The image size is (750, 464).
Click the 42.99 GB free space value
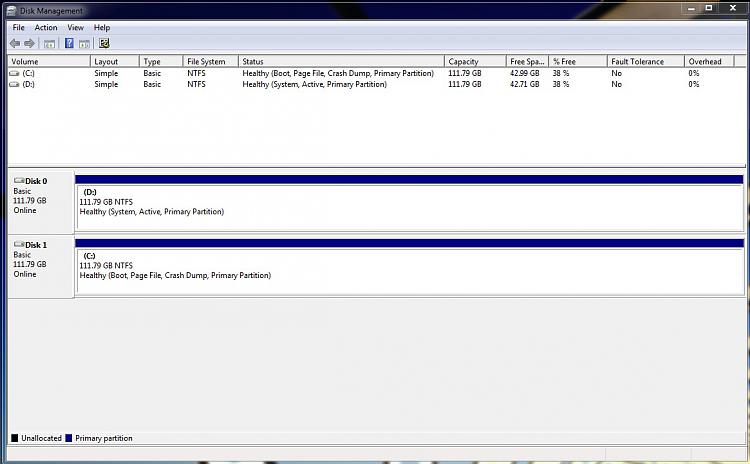coord(524,73)
